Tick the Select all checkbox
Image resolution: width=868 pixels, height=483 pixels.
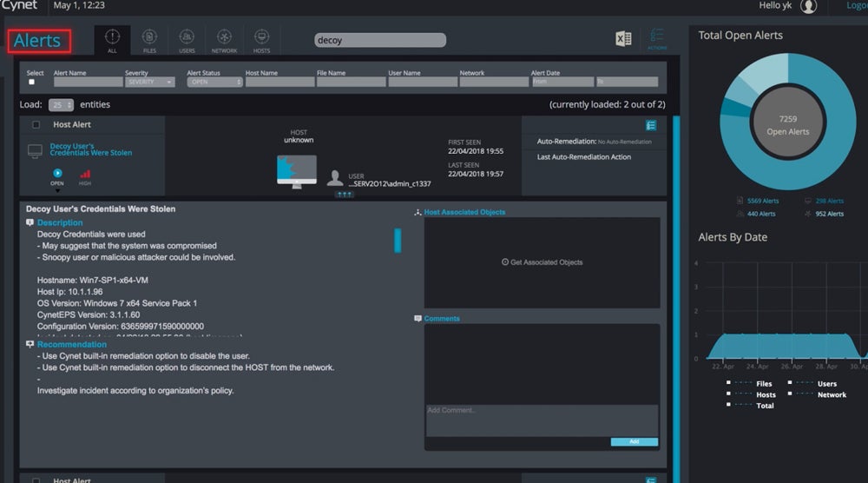tap(33, 83)
